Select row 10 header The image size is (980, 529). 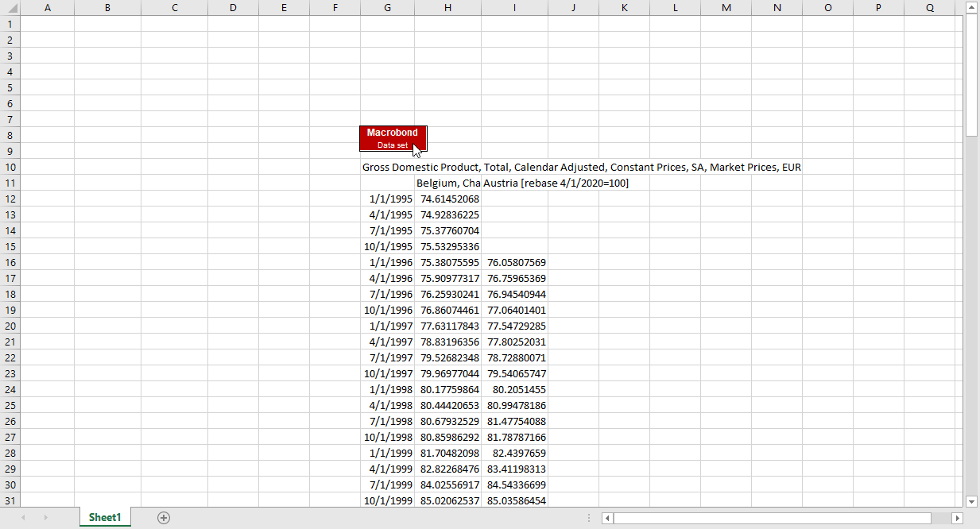pyautogui.click(x=10, y=167)
